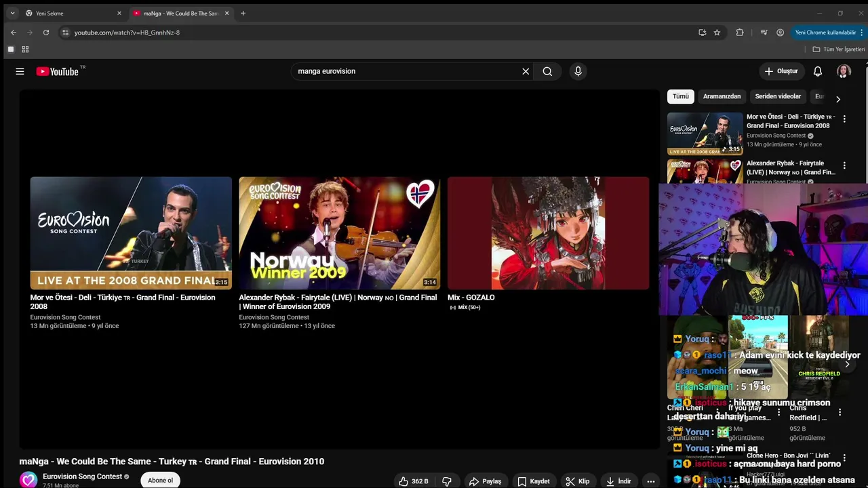Open the Chrome extensions puzzle icon

pos(740,33)
